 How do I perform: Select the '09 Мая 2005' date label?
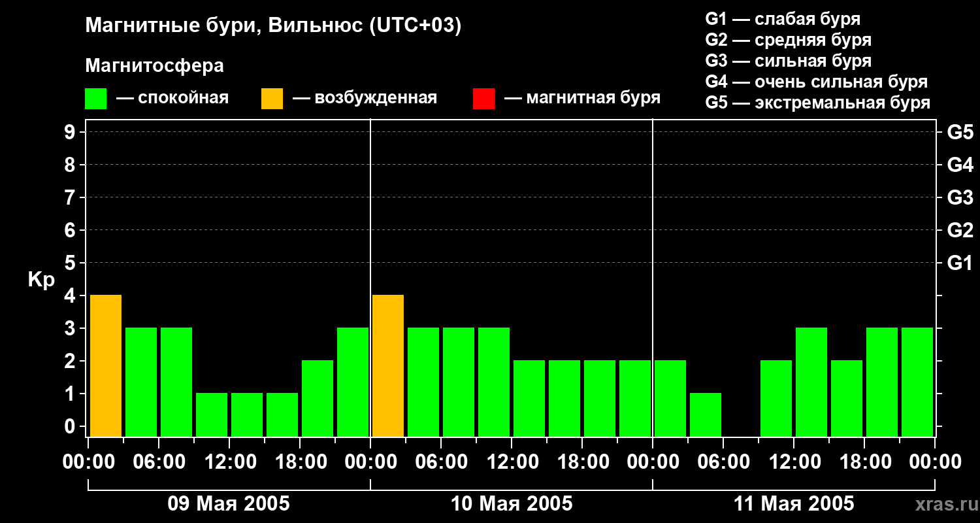tap(229, 504)
